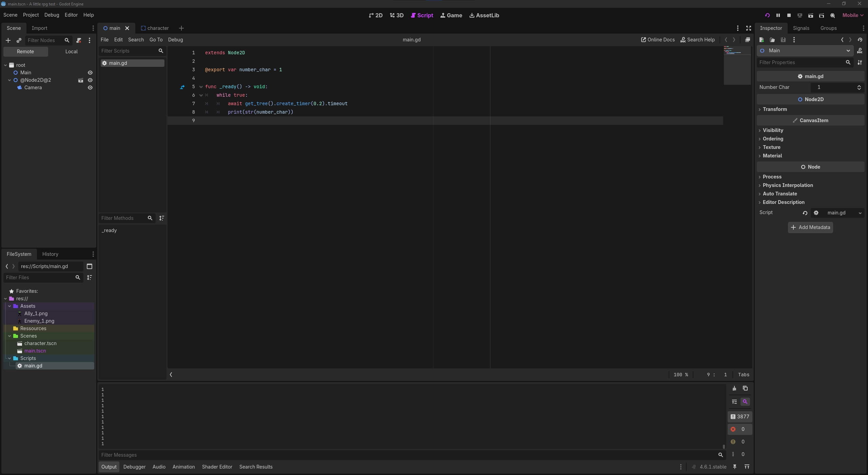
Task: Switch scene tree to Local
Action: click(x=71, y=52)
